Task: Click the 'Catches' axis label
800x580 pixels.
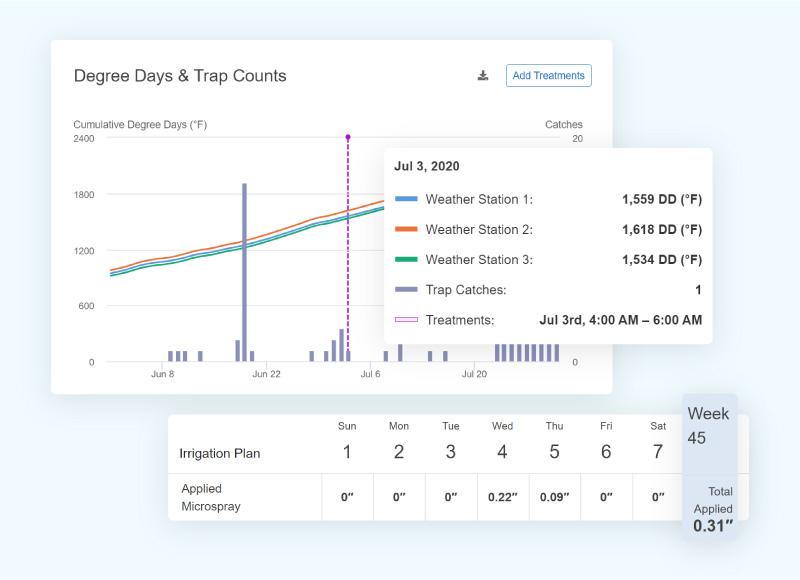Action: coord(564,124)
